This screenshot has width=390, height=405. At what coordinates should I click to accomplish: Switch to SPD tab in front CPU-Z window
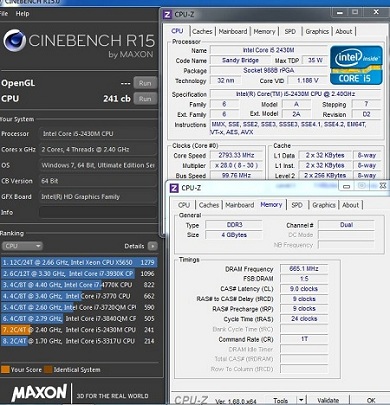[297, 205]
